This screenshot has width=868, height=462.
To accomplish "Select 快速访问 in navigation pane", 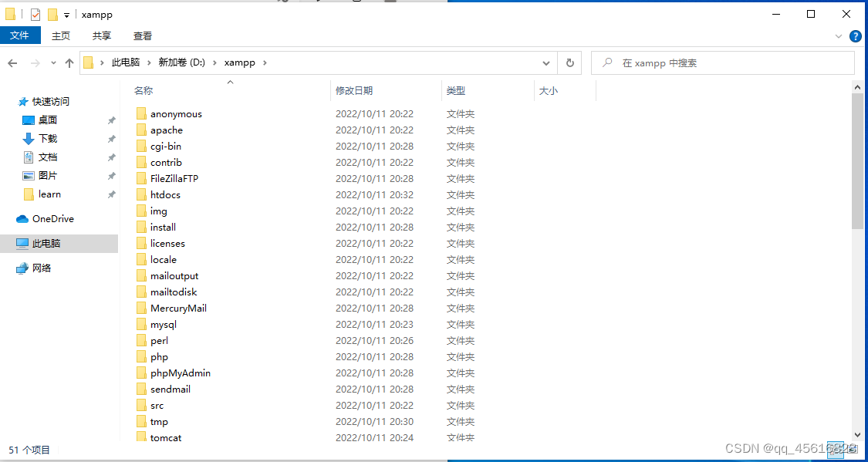I will (51, 102).
